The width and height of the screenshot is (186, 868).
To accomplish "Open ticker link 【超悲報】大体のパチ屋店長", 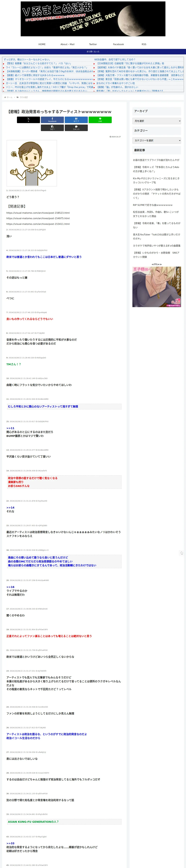I will click(140, 67).
